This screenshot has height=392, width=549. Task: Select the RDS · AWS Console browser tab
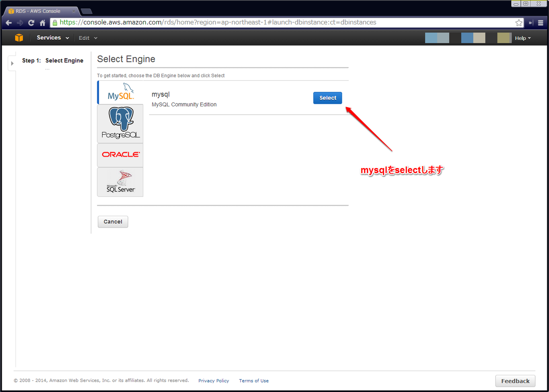click(41, 11)
